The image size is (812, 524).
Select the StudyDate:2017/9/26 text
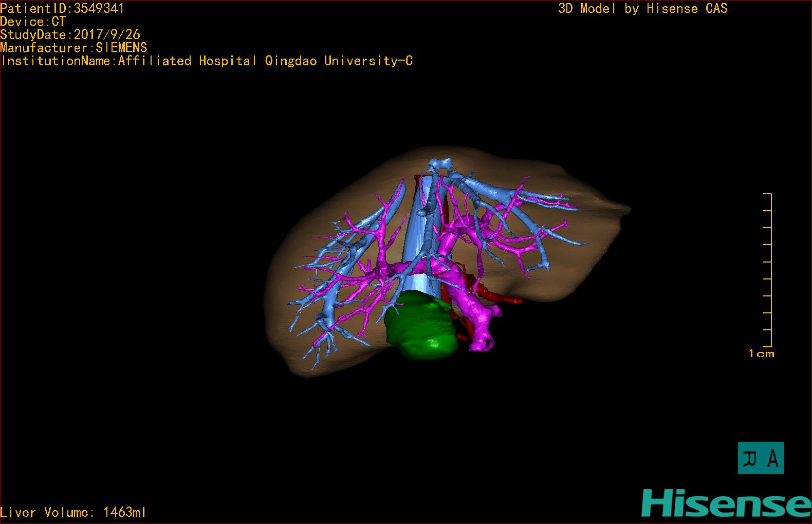pos(70,34)
